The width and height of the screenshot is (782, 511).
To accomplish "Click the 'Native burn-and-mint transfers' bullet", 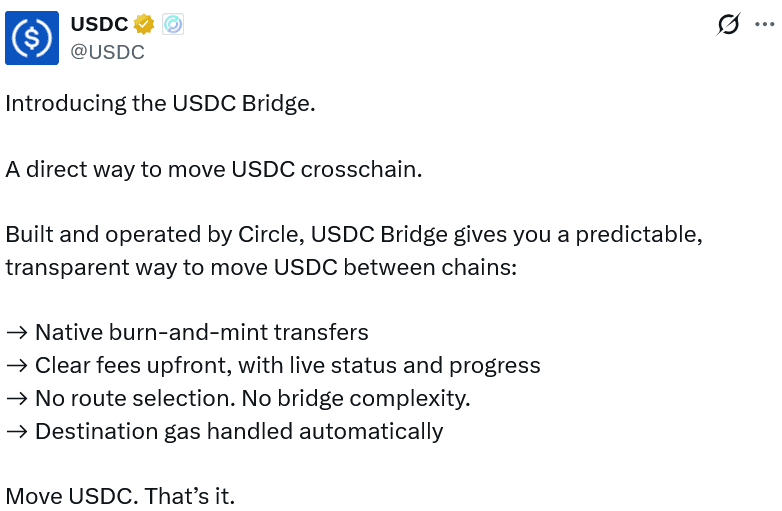I will [x=201, y=332].
